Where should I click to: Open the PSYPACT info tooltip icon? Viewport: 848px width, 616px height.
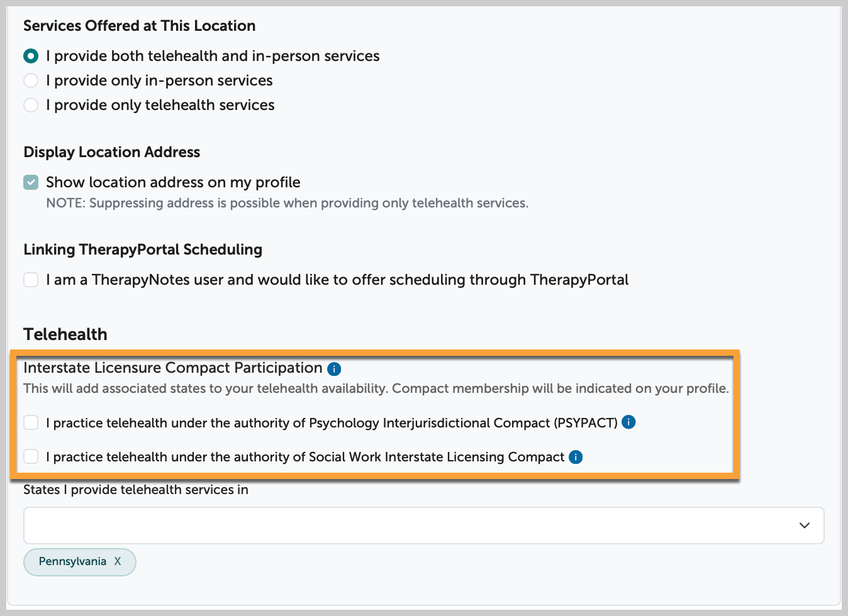click(x=628, y=422)
